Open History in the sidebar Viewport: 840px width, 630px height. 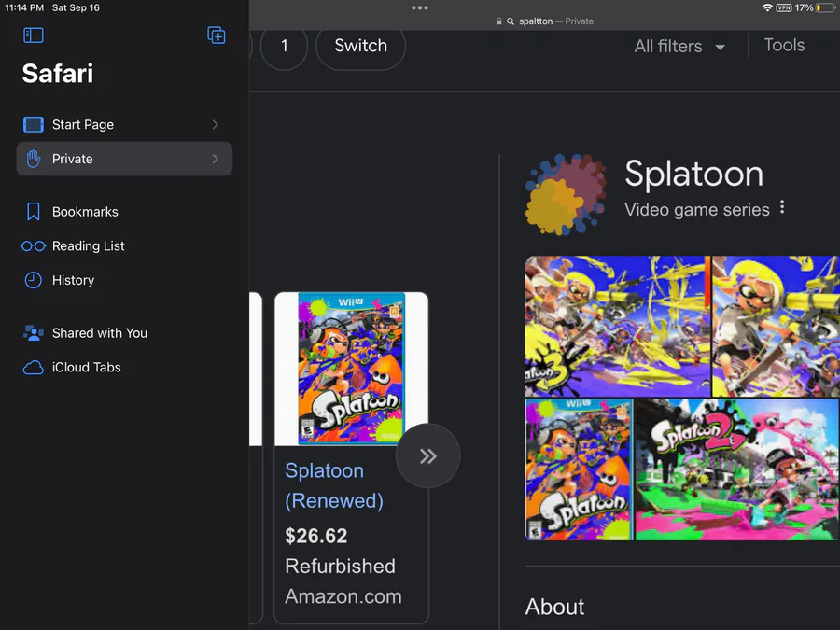(x=124, y=280)
